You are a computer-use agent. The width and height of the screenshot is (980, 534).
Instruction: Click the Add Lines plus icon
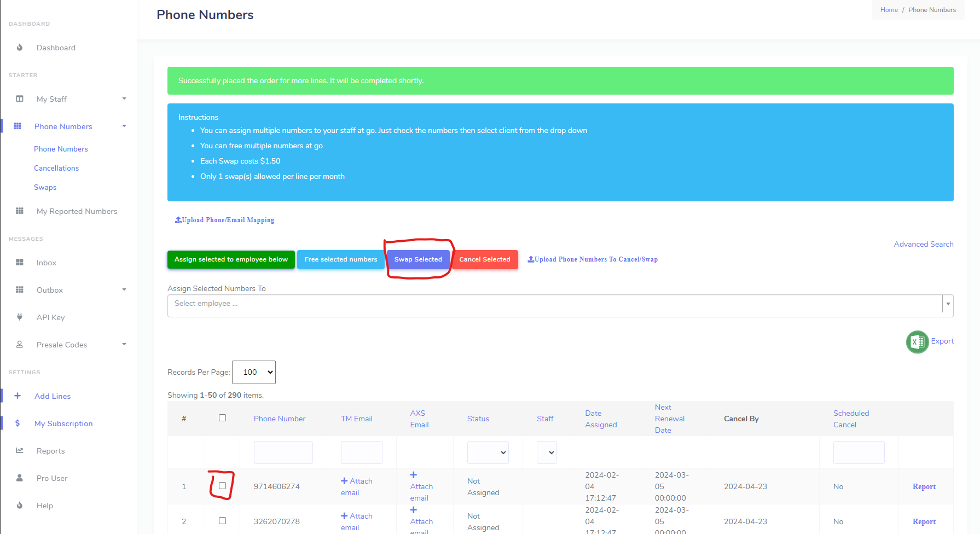[18, 396]
